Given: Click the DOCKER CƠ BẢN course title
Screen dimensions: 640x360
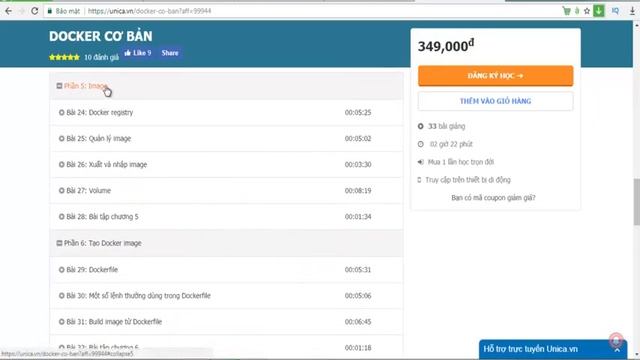Looking at the screenshot, I should pos(101,36).
